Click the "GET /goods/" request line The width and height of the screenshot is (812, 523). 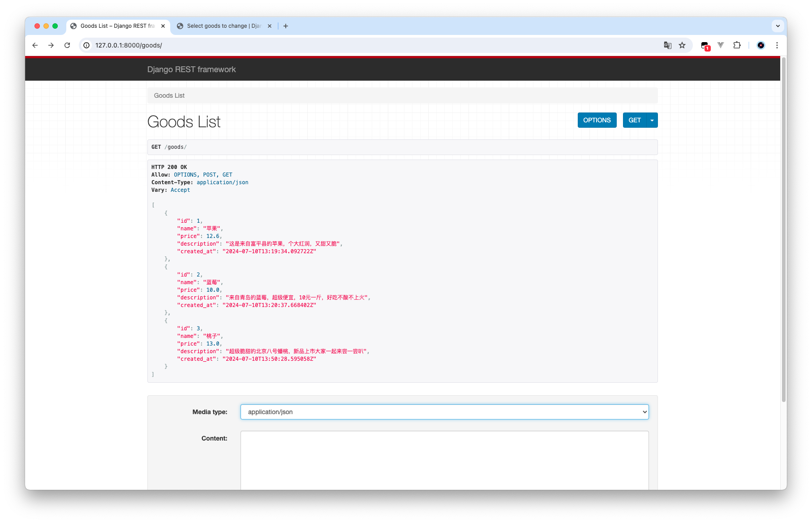(169, 147)
